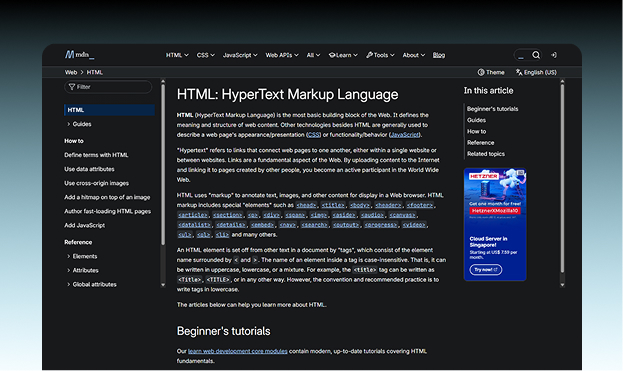Click the left sidebar scrollbar

coord(163,165)
